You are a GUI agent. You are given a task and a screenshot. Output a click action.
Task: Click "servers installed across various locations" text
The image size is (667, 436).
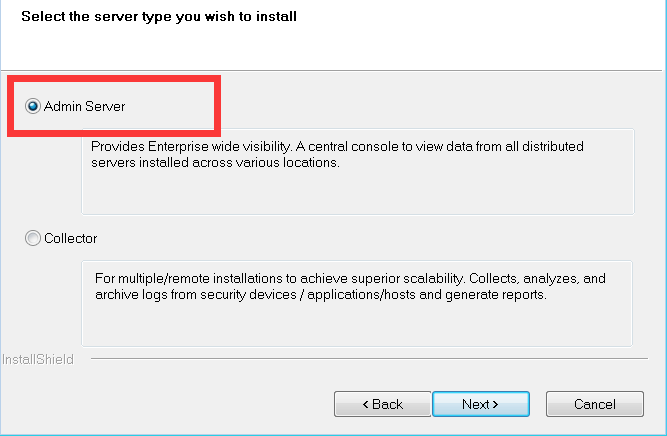[215, 162]
